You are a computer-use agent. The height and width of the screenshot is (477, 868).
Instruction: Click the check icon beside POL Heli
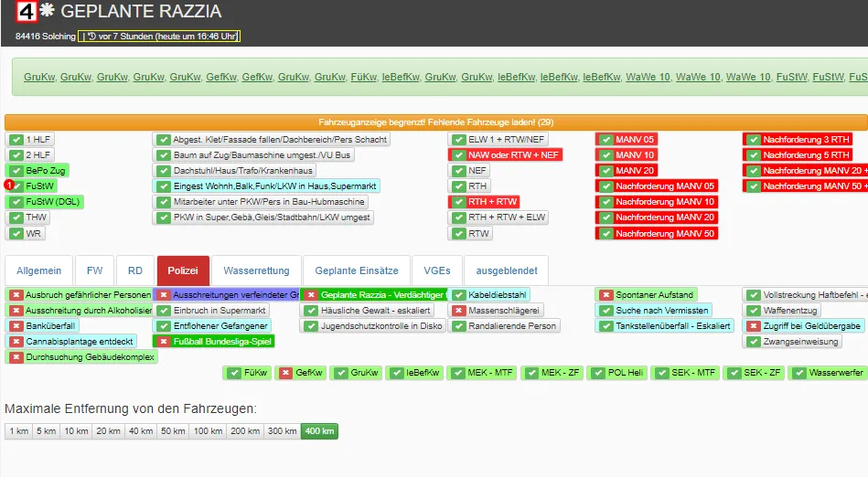click(x=601, y=373)
